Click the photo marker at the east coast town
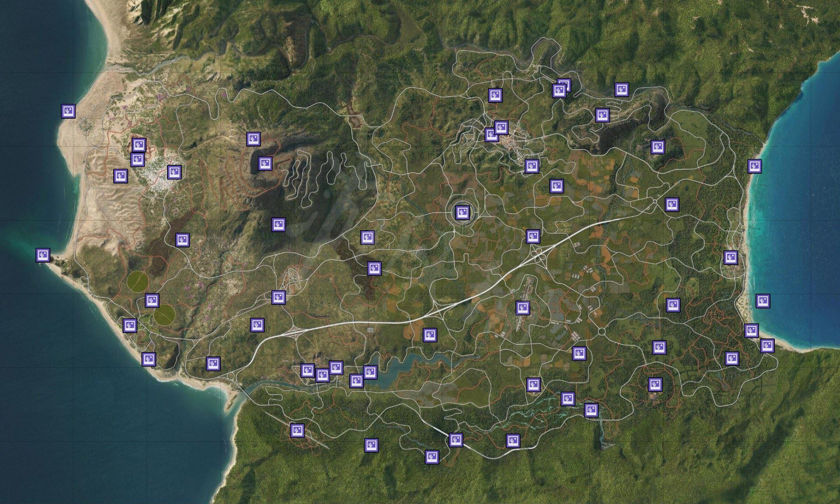 730,257
